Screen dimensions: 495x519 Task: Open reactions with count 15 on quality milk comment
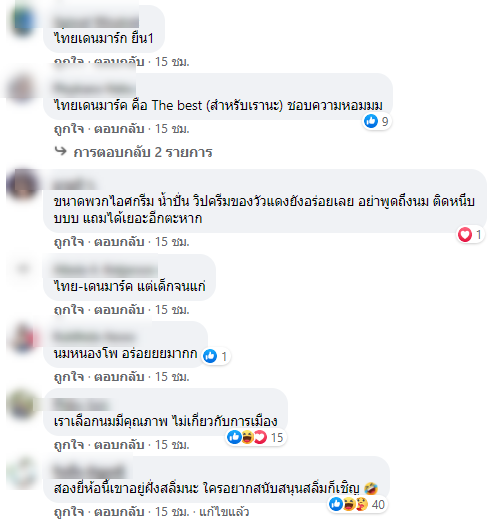[255, 437]
